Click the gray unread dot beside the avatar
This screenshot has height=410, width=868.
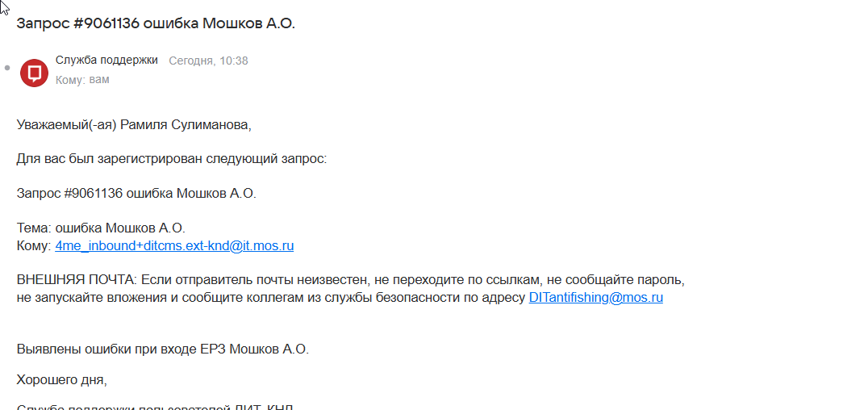(7, 68)
